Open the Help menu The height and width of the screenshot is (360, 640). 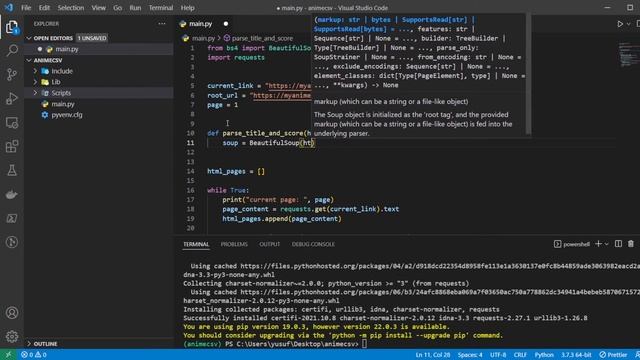[187, 8]
